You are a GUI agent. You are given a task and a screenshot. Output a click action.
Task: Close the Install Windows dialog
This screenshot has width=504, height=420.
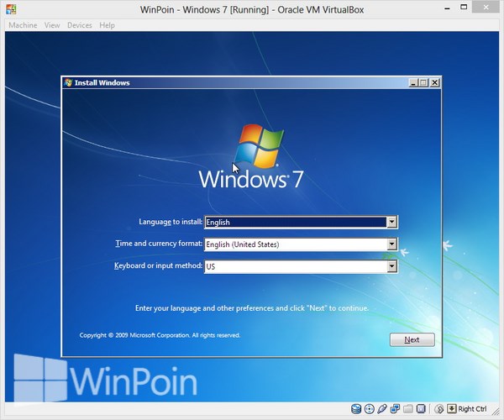pos(434,83)
